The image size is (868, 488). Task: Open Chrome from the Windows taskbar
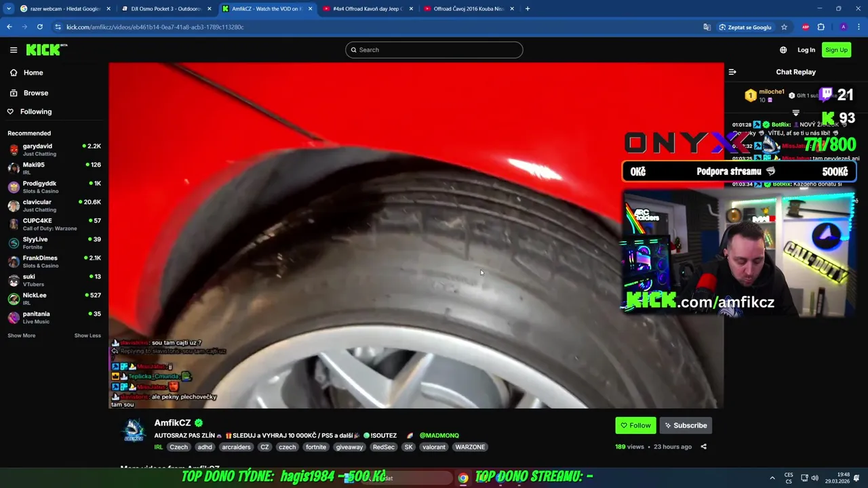click(462, 478)
